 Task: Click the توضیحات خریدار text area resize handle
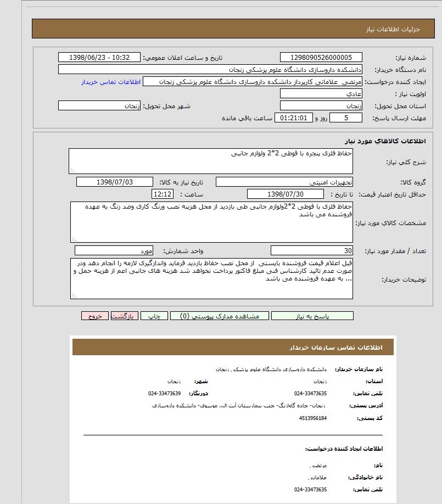[74, 296]
